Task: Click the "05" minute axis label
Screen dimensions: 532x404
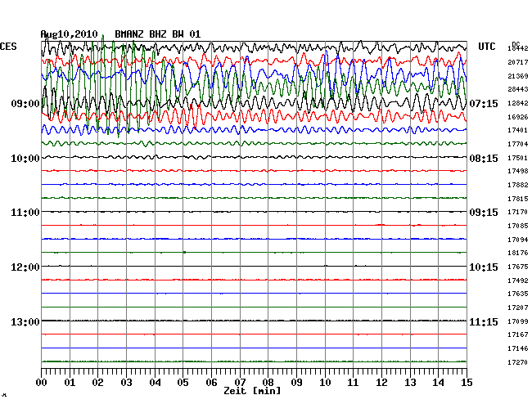Action: [x=183, y=383]
